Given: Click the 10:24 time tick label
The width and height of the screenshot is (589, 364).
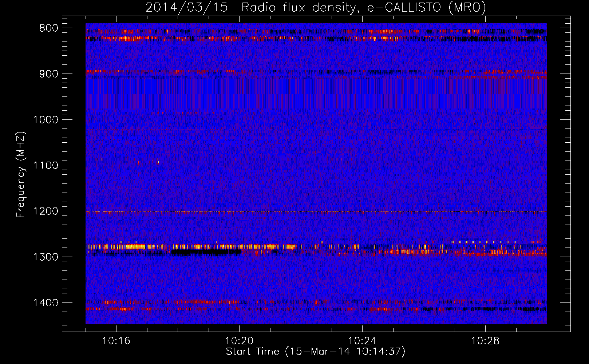Looking at the screenshot, I should tap(362, 341).
